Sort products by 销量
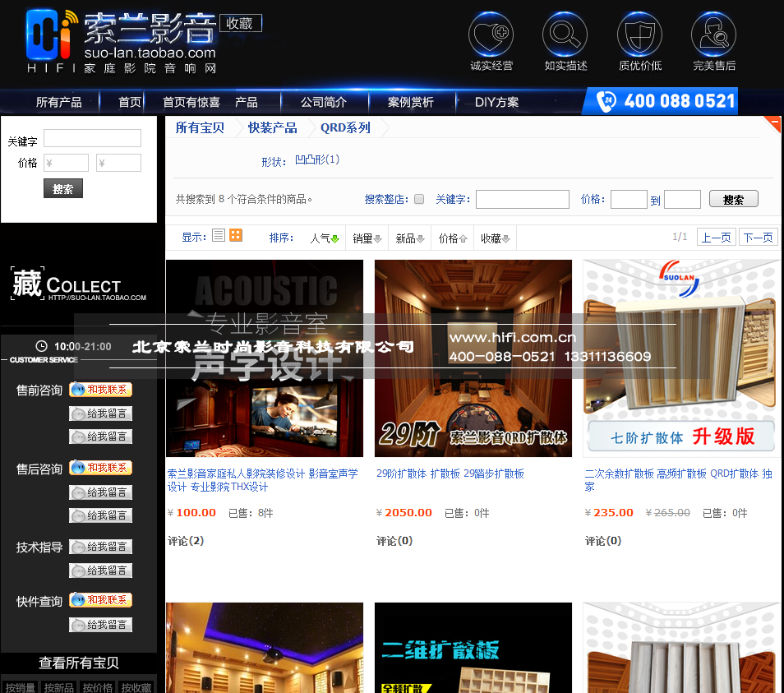 [x=367, y=238]
